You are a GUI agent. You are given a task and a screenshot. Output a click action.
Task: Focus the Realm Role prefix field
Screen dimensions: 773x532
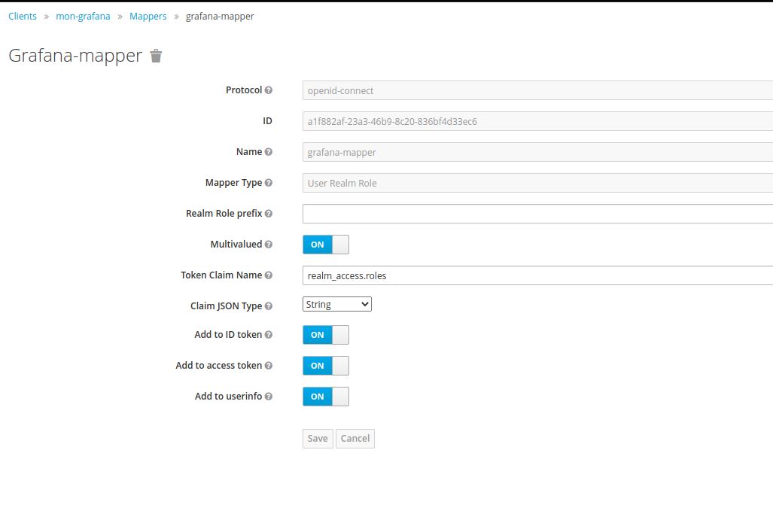(x=538, y=214)
